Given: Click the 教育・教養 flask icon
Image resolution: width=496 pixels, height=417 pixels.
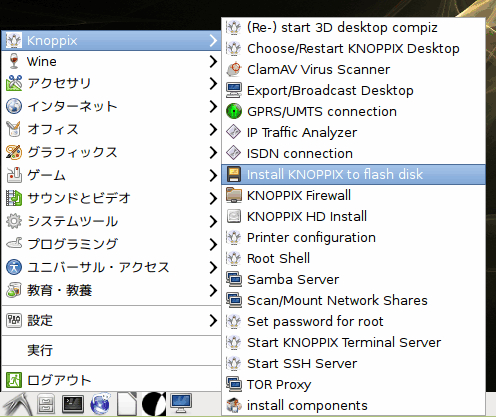Looking at the screenshot, I should (x=14, y=290).
